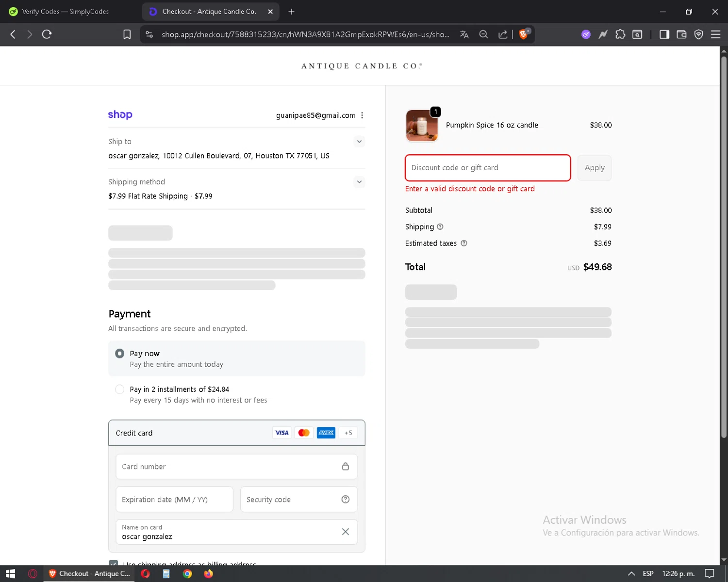Show hidden system tray icons
This screenshot has width=728, height=582.
point(631,574)
